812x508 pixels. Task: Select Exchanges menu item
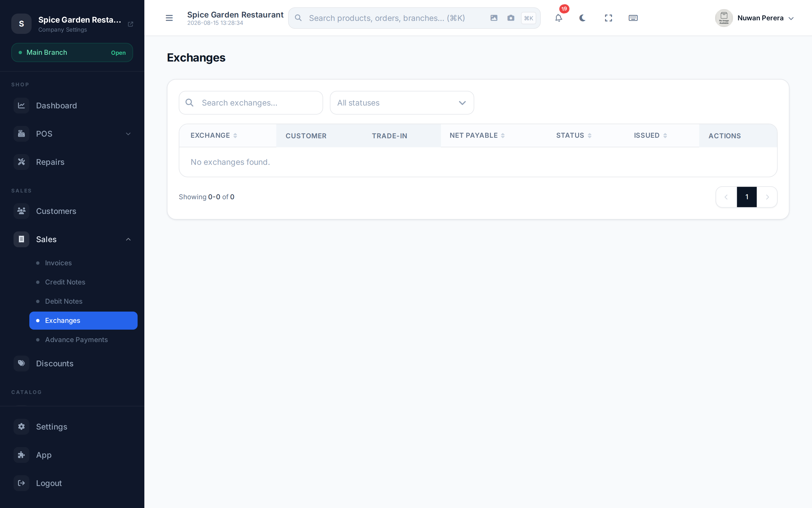tap(83, 321)
